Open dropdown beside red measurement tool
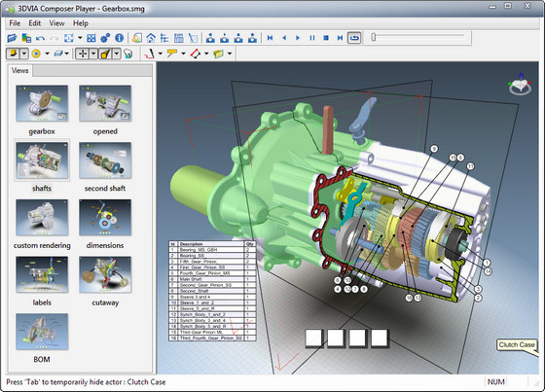The width and height of the screenshot is (545, 392). tap(206, 53)
